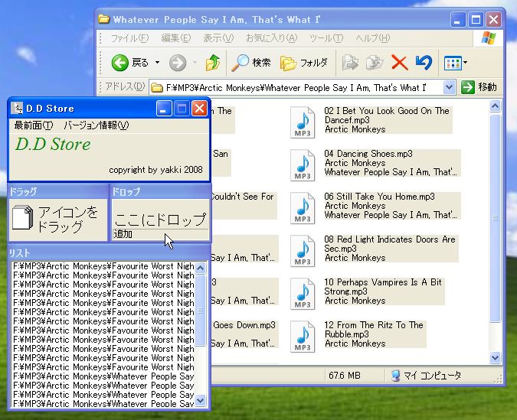Click scroll down arrow in Explorer file pane
The height and width of the screenshot is (420, 517).
pos(495,357)
